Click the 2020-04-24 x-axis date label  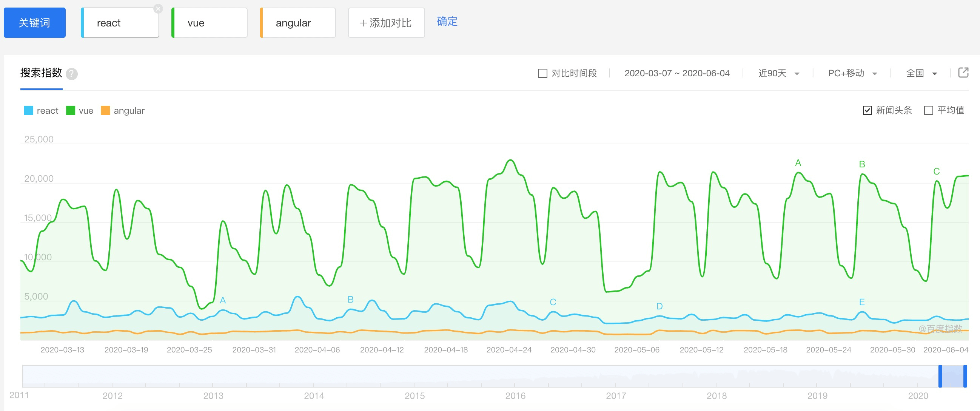click(508, 350)
